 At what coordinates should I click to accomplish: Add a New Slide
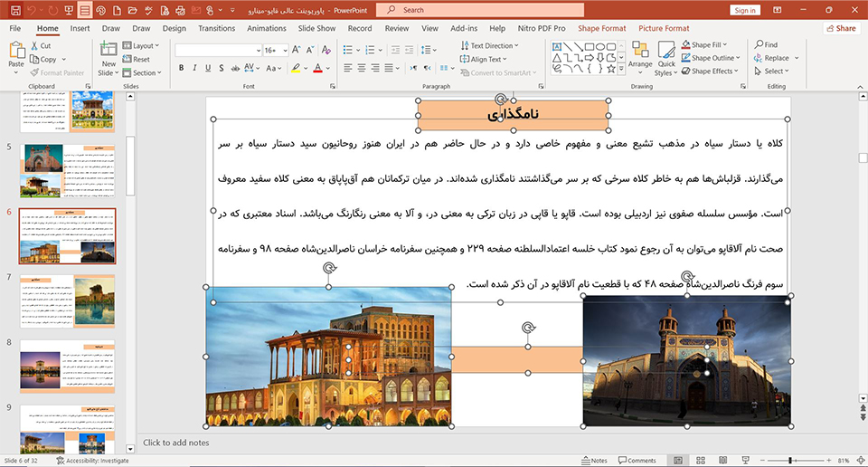tap(108, 59)
